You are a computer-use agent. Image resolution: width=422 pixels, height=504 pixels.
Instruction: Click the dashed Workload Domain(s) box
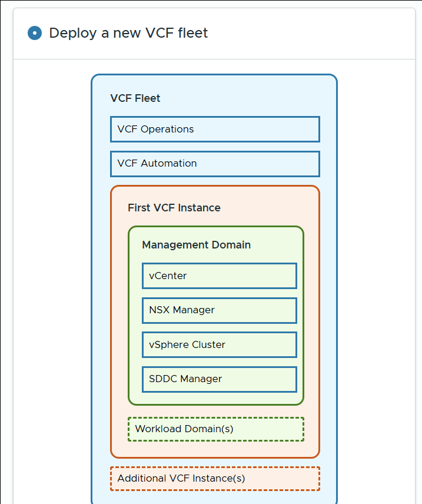pos(216,429)
